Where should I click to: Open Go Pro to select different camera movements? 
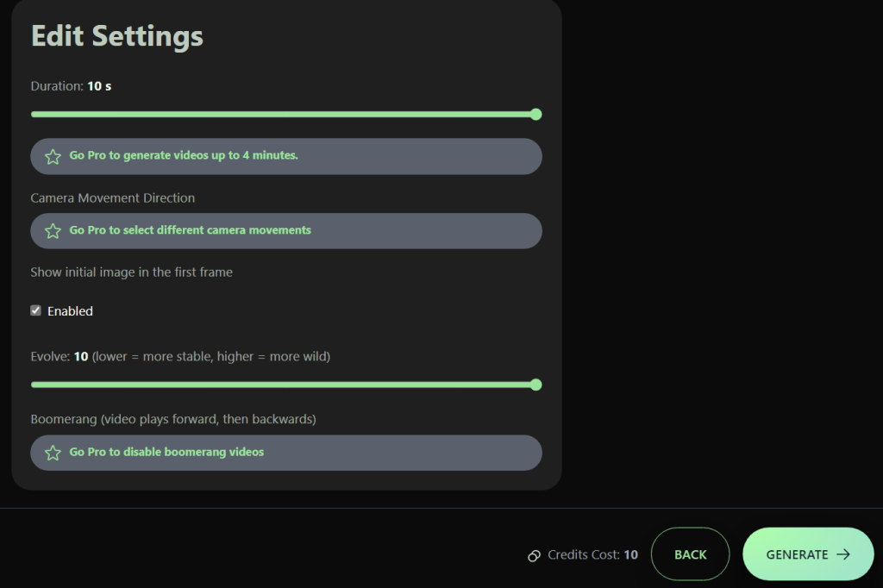tap(190, 231)
